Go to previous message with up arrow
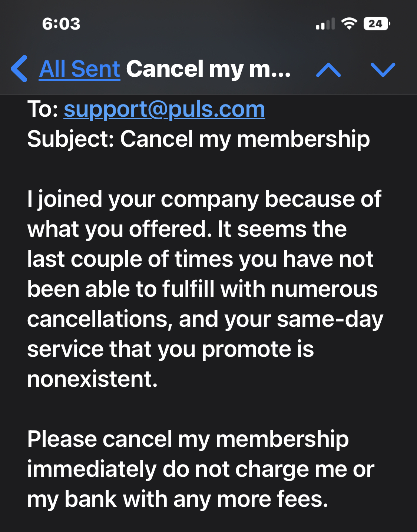Screen dimensions: 417x532 (x=328, y=70)
